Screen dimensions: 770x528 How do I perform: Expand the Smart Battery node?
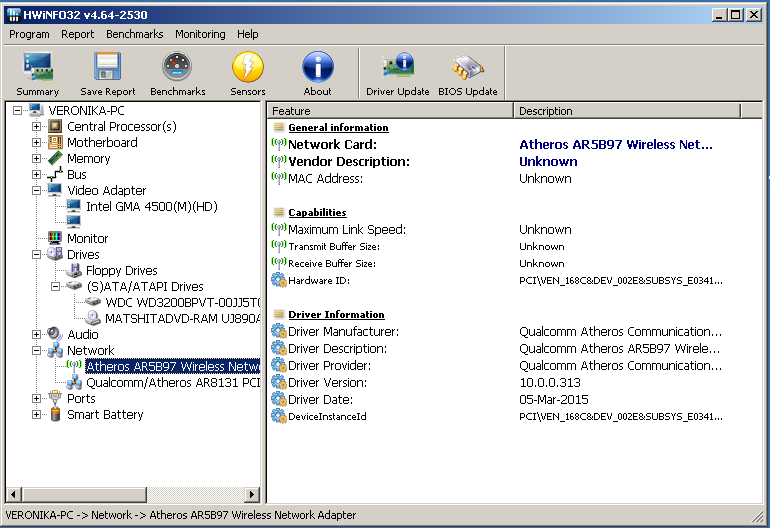37,415
